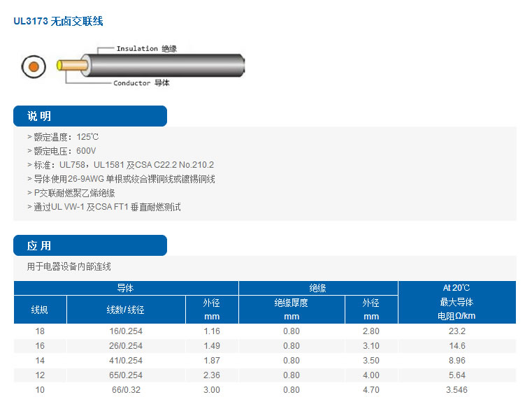Click the 绝缘厚度 column header
This screenshot has height=411, width=532.
(292, 310)
